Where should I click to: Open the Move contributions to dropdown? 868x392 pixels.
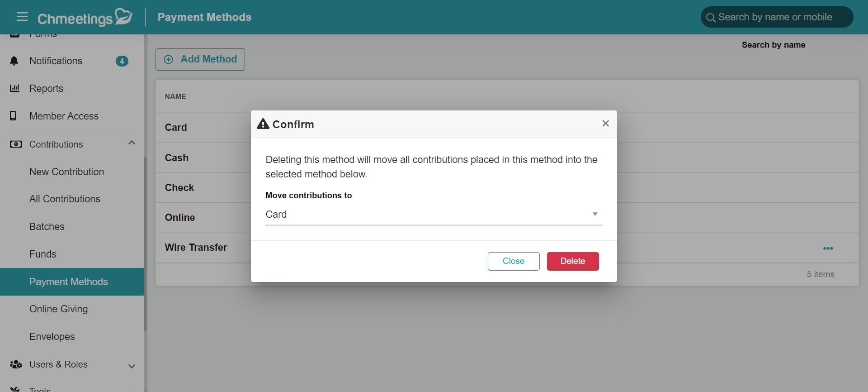point(434,215)
